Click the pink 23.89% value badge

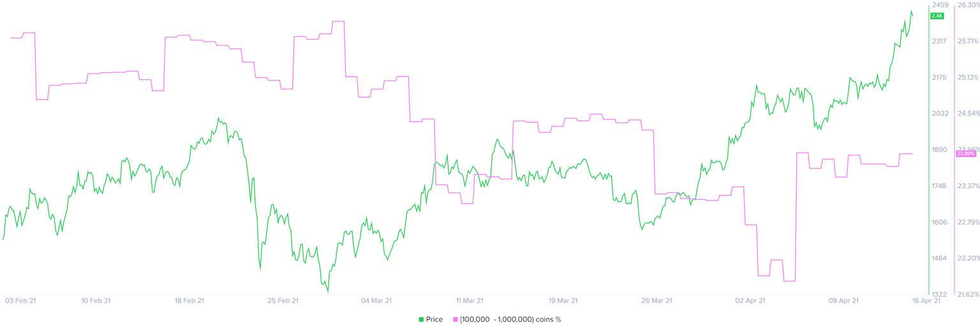(x=966, y=154)
